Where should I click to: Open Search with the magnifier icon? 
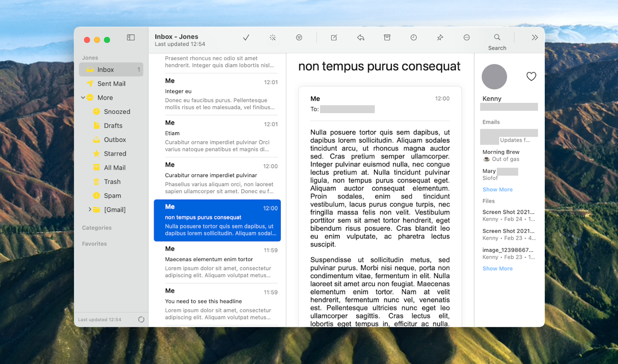point(496,37)
